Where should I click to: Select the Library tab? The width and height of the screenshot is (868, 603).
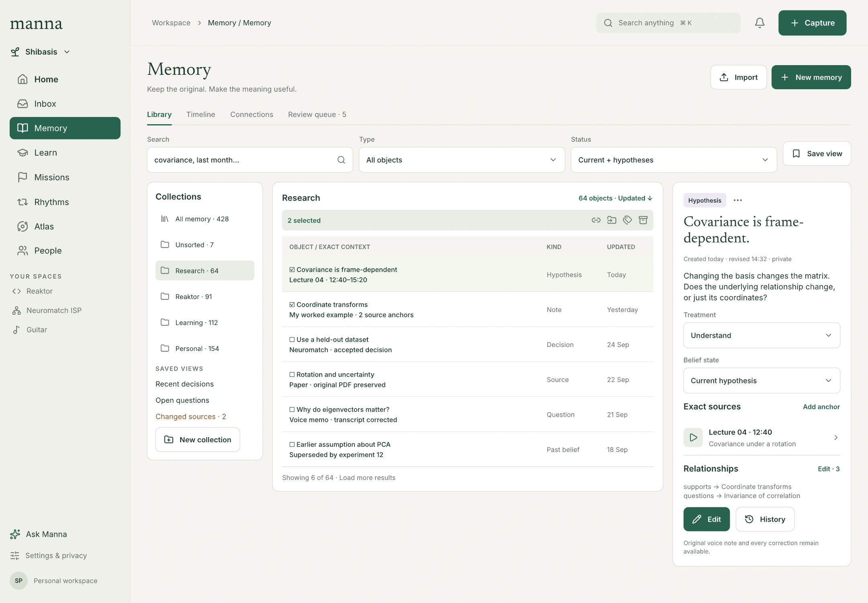coord(159,115)
